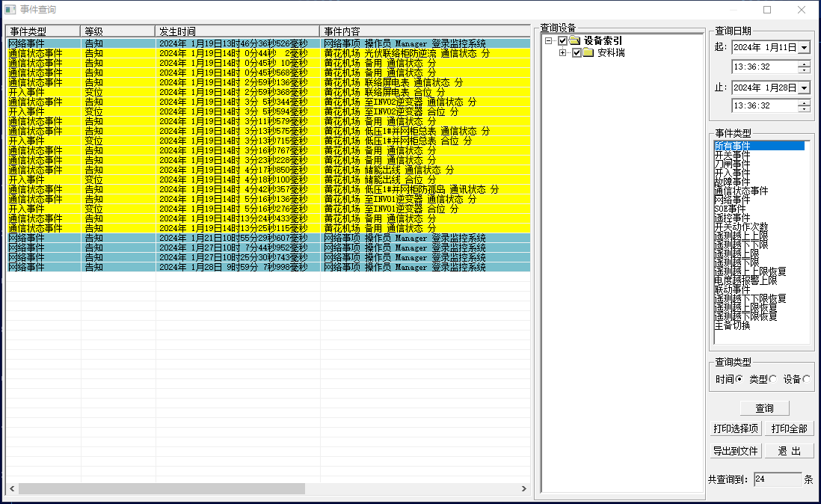Sort by 发生时间 column header
Screen dimensions: 821x504
[x=237, y=31]
